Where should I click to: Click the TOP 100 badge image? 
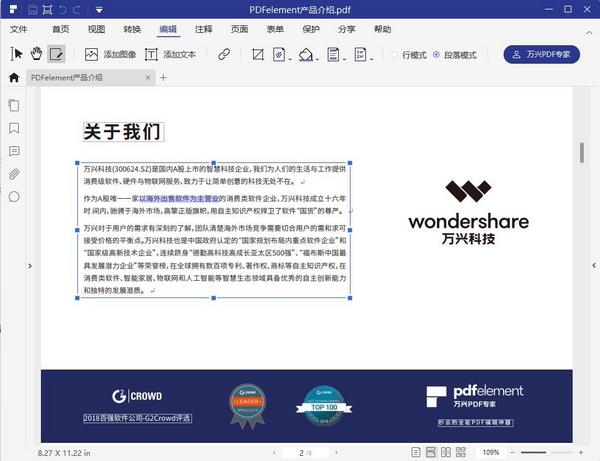pyautogui.click(x=324, y=406)
